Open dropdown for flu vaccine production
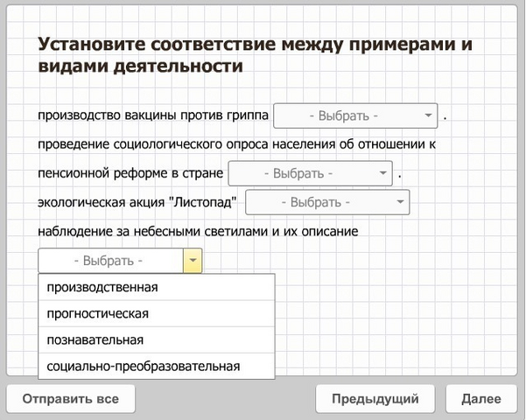The image size is (526, 420). coord(355,115)
